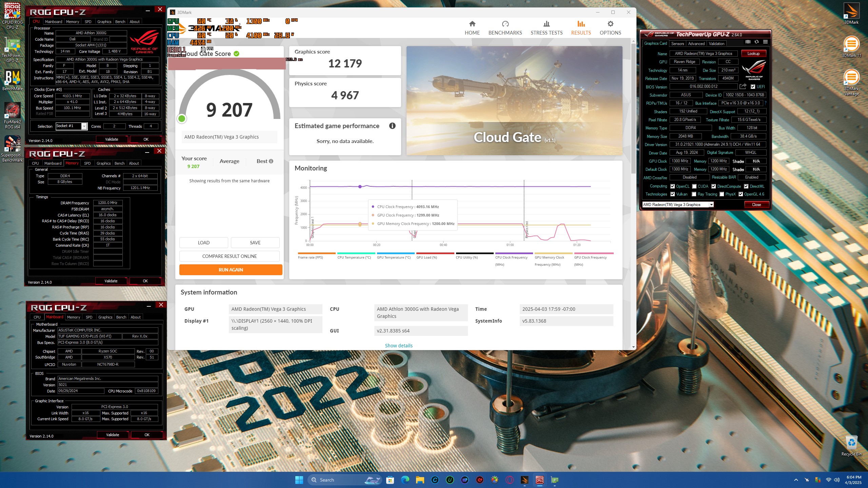
Task: Open the BenchMate desktop shortcut
Action: [13, 80]
